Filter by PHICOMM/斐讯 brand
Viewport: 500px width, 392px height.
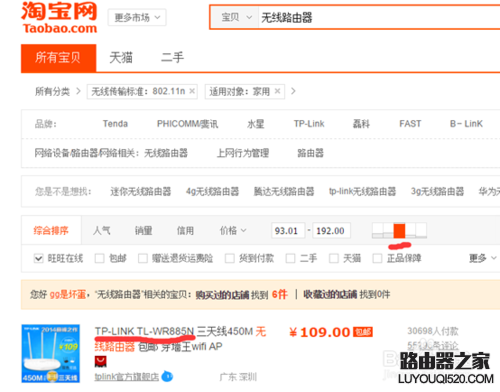point(188,124)
